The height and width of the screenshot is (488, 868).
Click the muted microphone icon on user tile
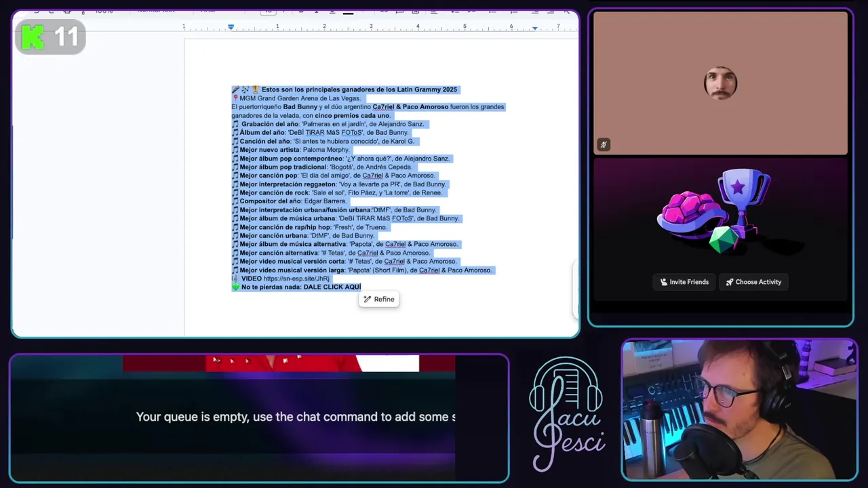[x=603, y=144]
